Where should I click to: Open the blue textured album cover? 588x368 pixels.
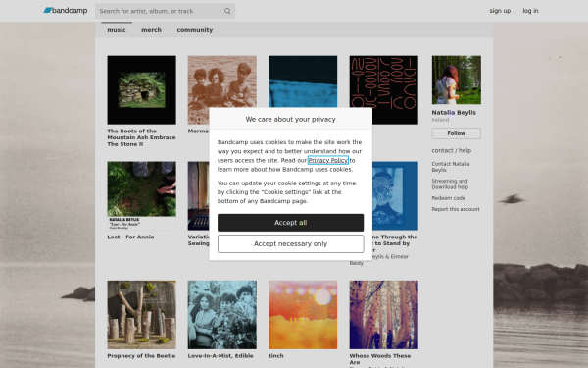click(303, 81)
